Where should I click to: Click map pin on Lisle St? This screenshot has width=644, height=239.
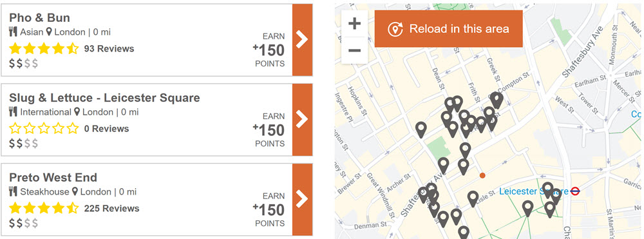pyautogui.click(x=473, y=199)
